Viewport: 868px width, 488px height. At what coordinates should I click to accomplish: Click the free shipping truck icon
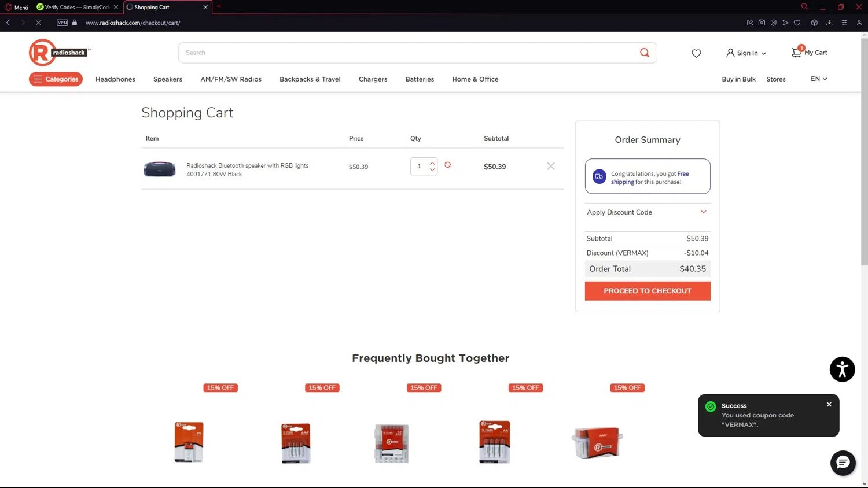coord(599,176)
